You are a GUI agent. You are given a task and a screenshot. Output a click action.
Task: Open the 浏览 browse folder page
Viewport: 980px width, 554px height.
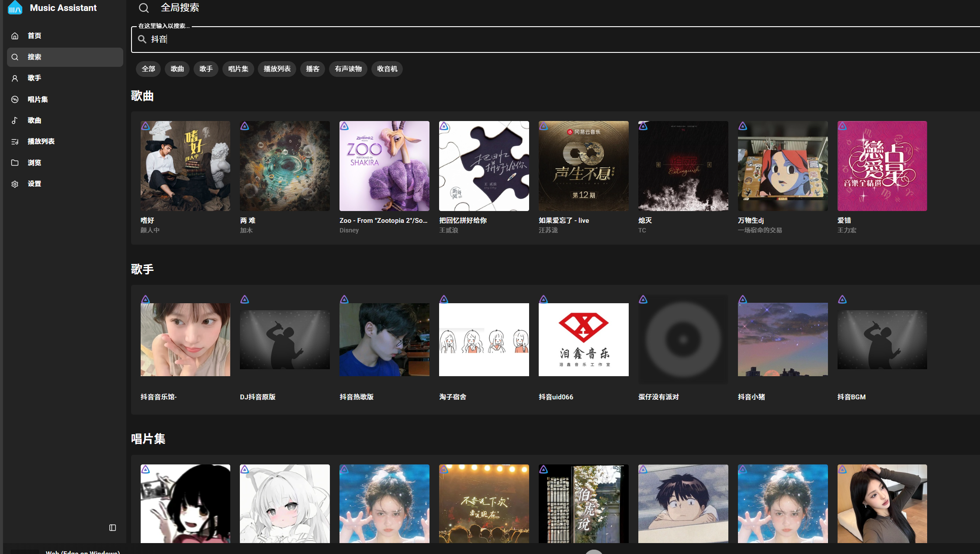34,163
